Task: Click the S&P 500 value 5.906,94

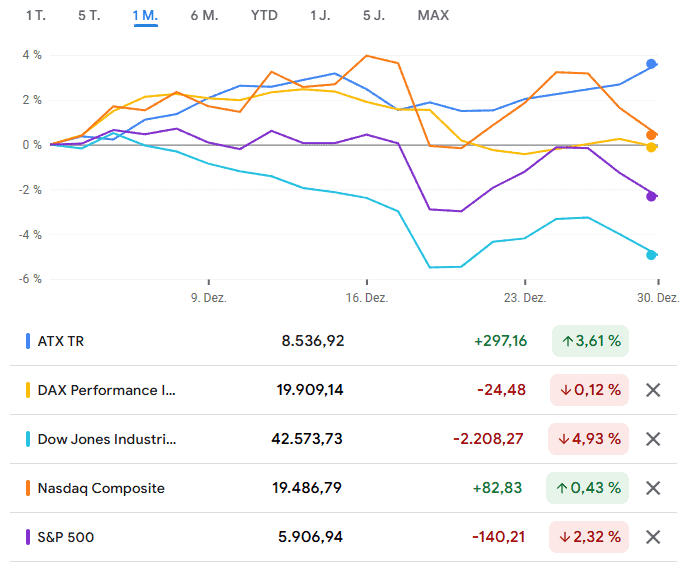Action: click(310, 537)
